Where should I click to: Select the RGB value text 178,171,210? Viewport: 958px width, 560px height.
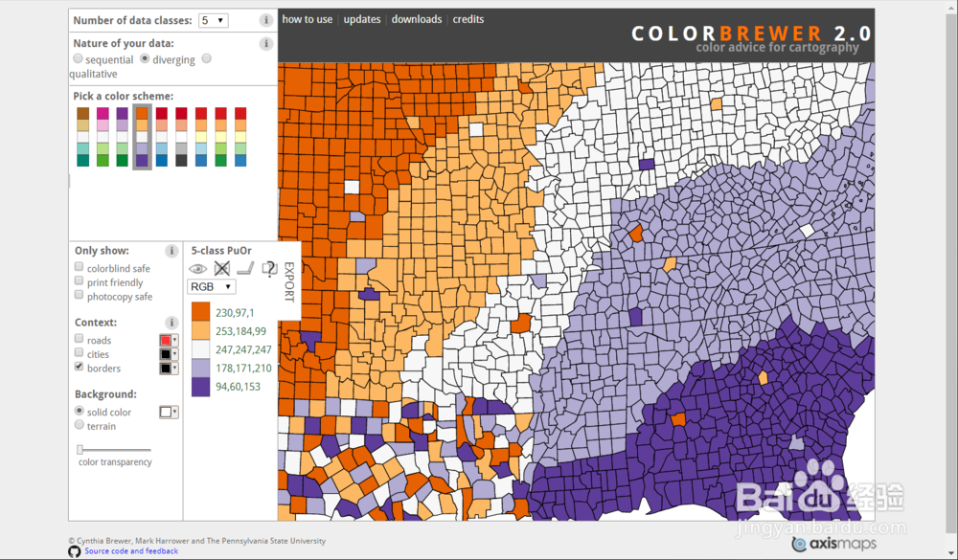tap(243, 369)
